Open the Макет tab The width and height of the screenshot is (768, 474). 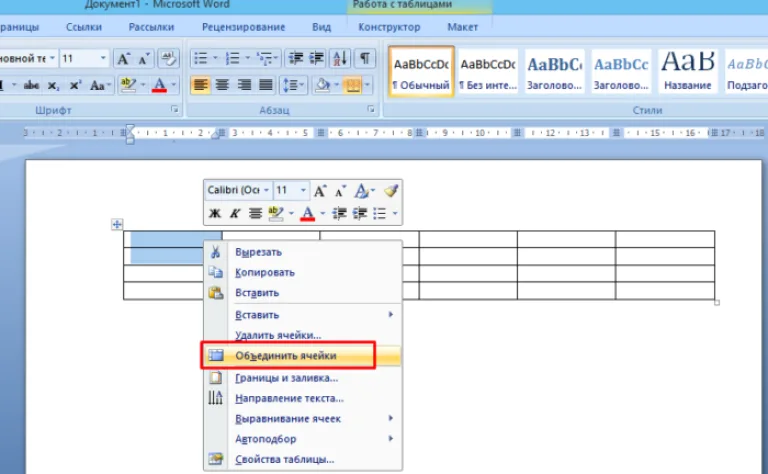(x=462, y=27)
